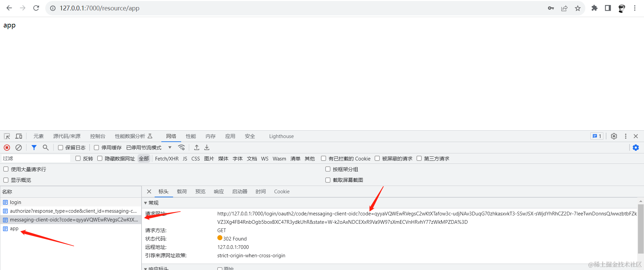Enable 停用缓存 checkbox
This screenshot has width=644, height=270.
coord(97,147)
